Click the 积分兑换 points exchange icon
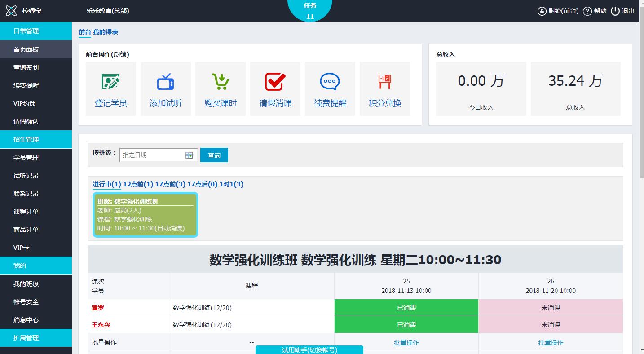 [x=384, y=82]
